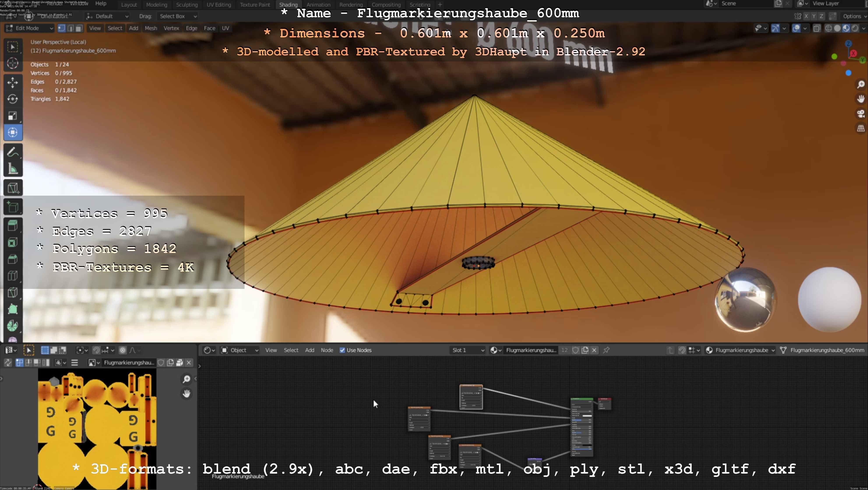Enable edge select mode
The image size is (868, 490).
pos(70,28)
